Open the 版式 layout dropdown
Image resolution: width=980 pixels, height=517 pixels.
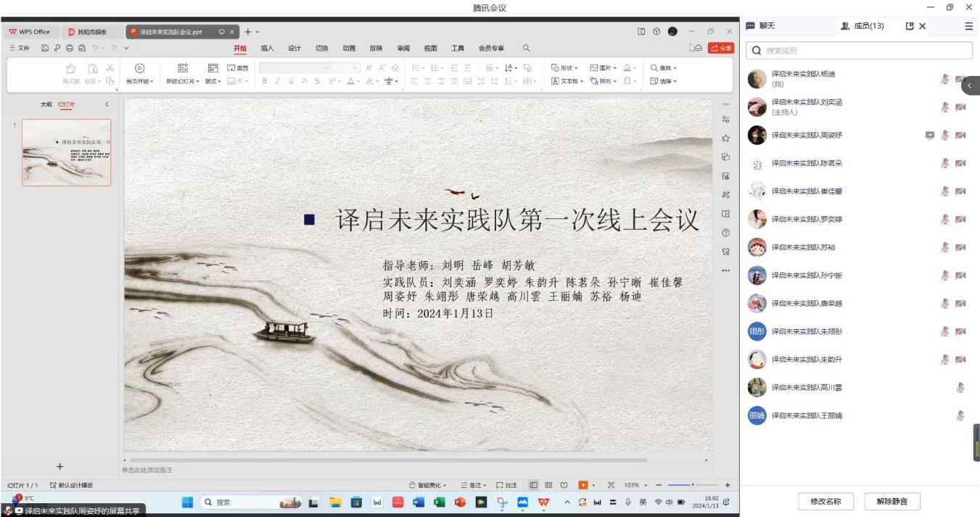tap(214, 80)
